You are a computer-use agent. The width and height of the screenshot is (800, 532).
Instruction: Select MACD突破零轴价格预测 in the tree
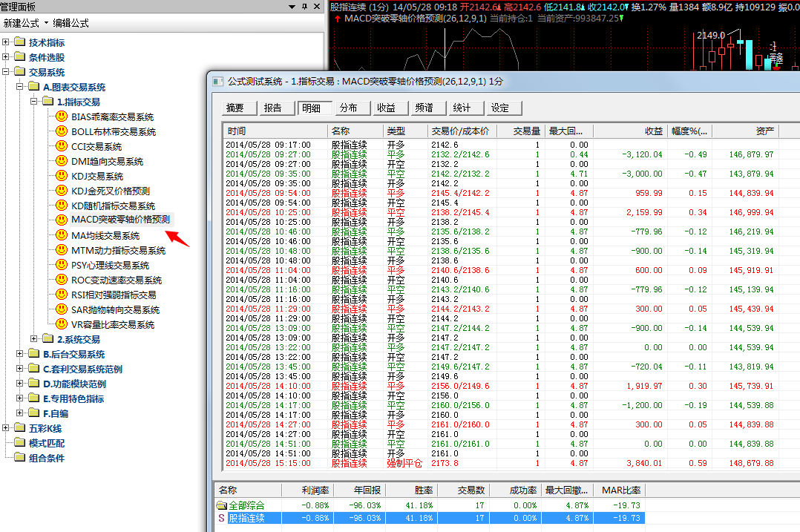click(x=120, y=220)
